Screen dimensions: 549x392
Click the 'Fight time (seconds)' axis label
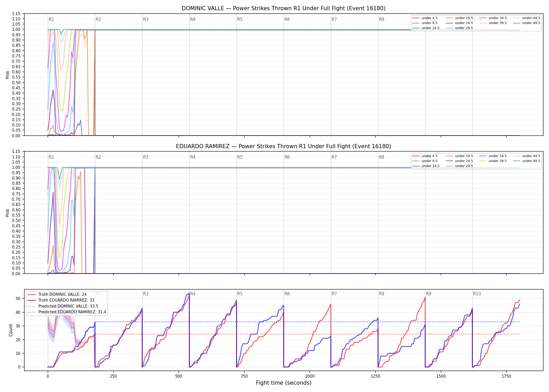(283, 383)
